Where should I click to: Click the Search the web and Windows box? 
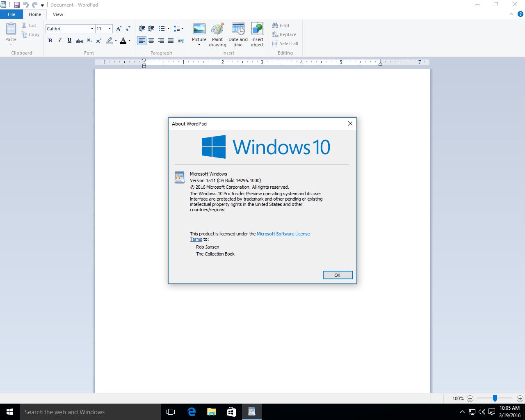(90, 412)
